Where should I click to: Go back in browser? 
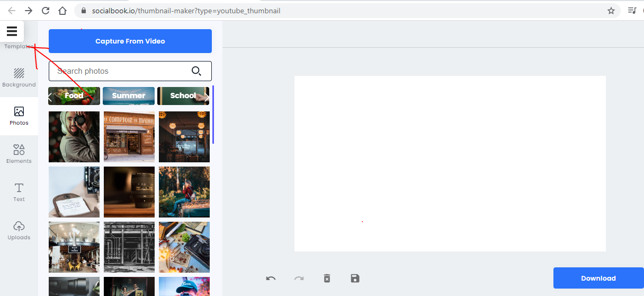(x=11, y=11)
